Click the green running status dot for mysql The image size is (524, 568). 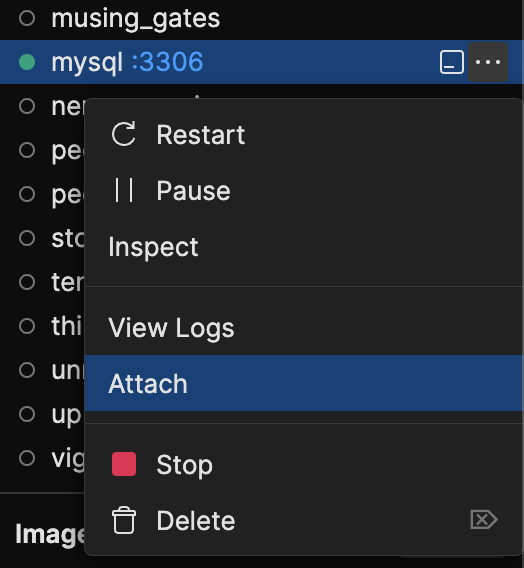[x=27, y=62]
